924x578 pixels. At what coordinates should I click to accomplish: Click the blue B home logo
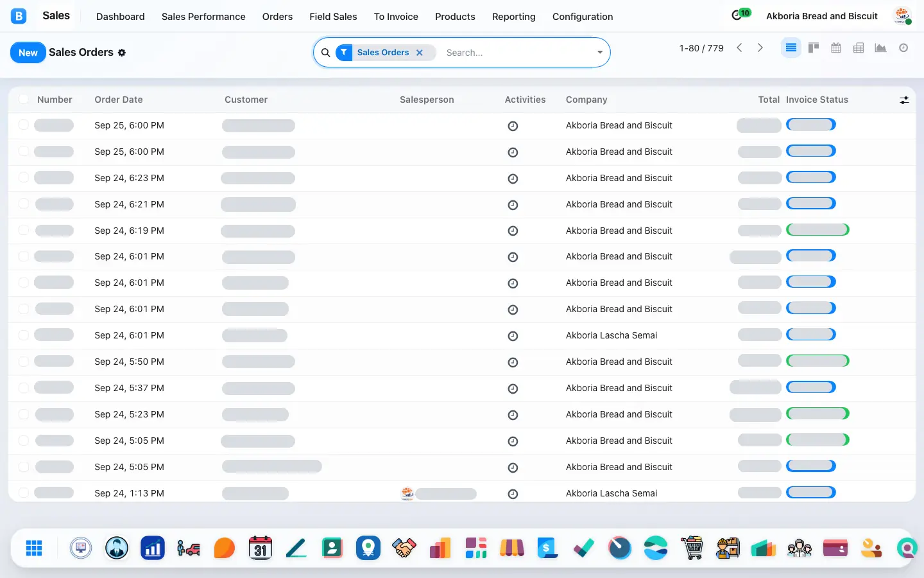pos(19,16)
